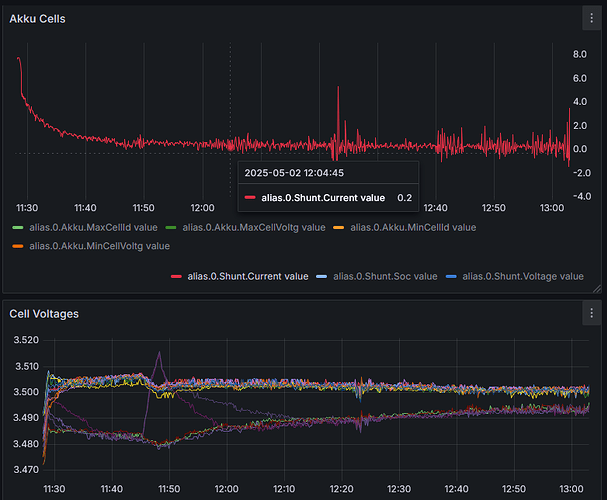Click the dark green MaxCellVoltg color swatch

click(170, 227)
